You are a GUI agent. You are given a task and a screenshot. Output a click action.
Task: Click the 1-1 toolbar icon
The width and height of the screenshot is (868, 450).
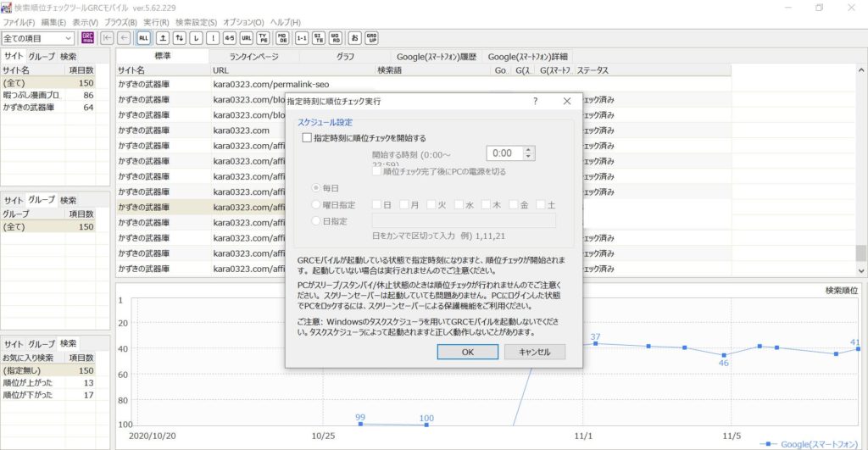click(x=302, y=37)
